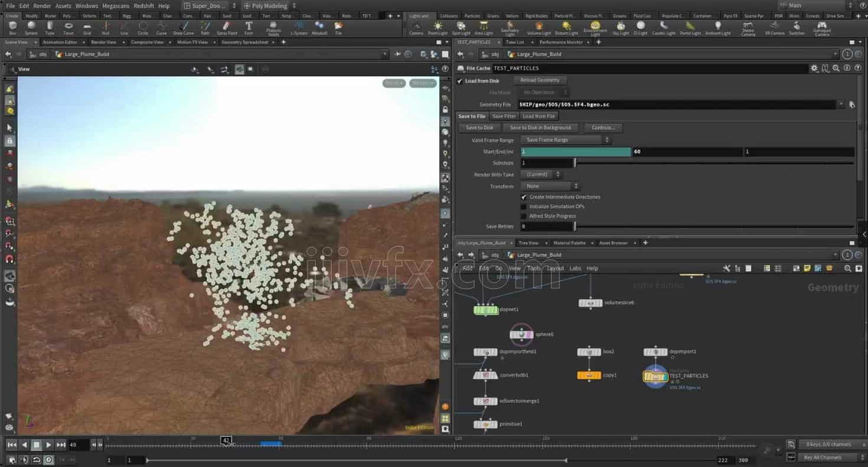Open the Poly Modeling desktop dropdown
The image size is (868, 467).
coord(269,6)
